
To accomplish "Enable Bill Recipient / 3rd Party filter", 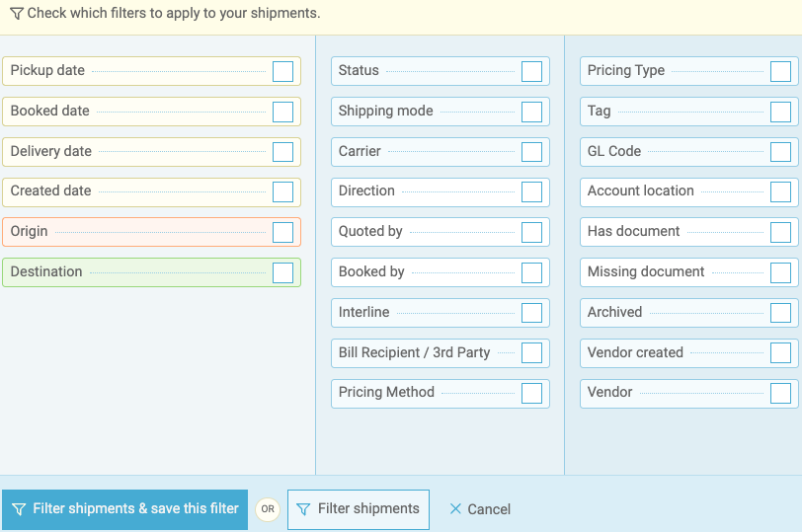I will (x=531, y=352).
